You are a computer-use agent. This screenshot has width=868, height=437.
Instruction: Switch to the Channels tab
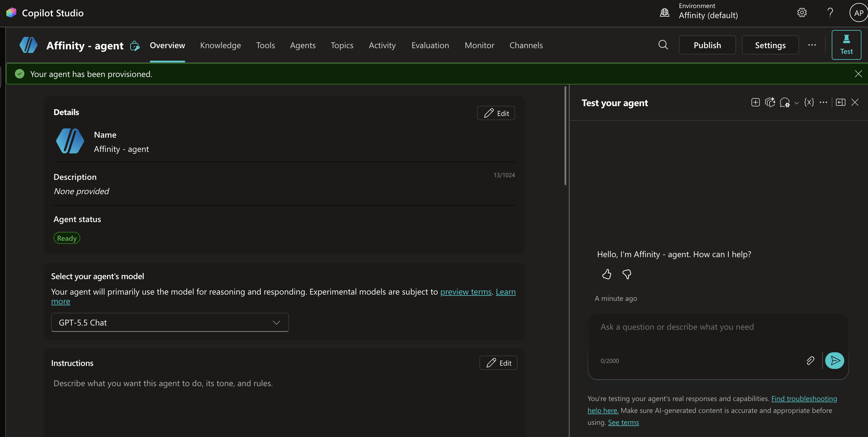point(526,45)
